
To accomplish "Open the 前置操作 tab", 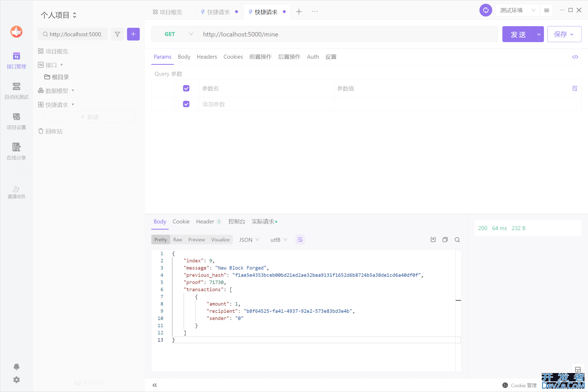I will pyautogui.click(x=261, y=57).
